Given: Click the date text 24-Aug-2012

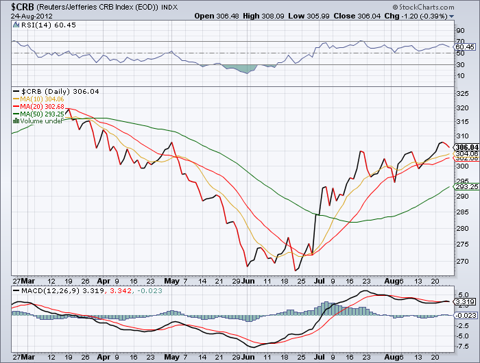Looking at the screenshot, I should [31, 16].
